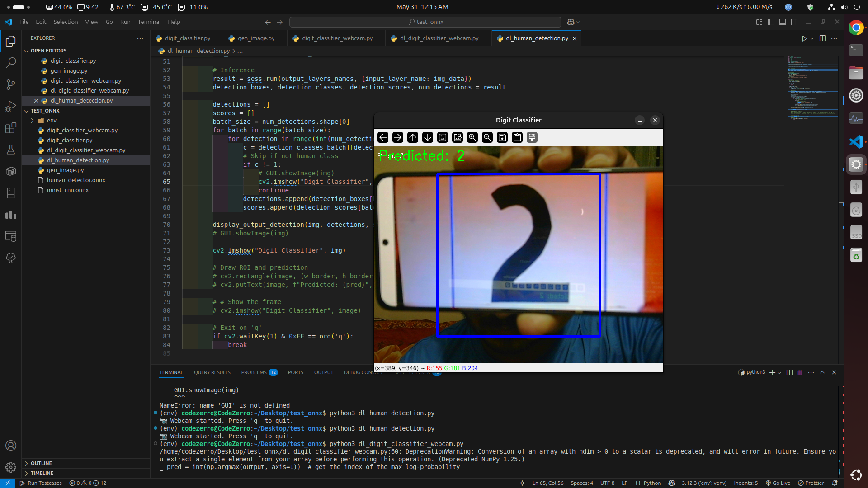Open the PROBLEMS panel tab
The width and height of the screenshot is (868, 488).
(x=254, y=372)
